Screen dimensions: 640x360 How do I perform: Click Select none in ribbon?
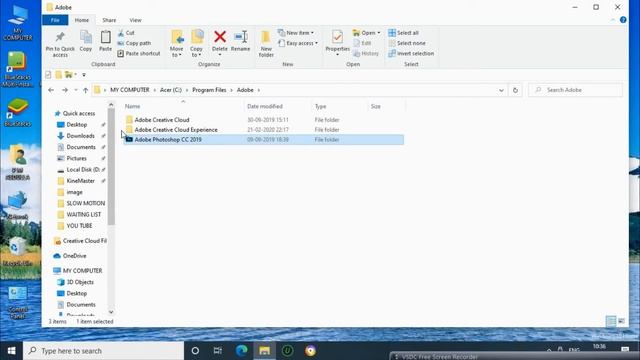(407, 43)
